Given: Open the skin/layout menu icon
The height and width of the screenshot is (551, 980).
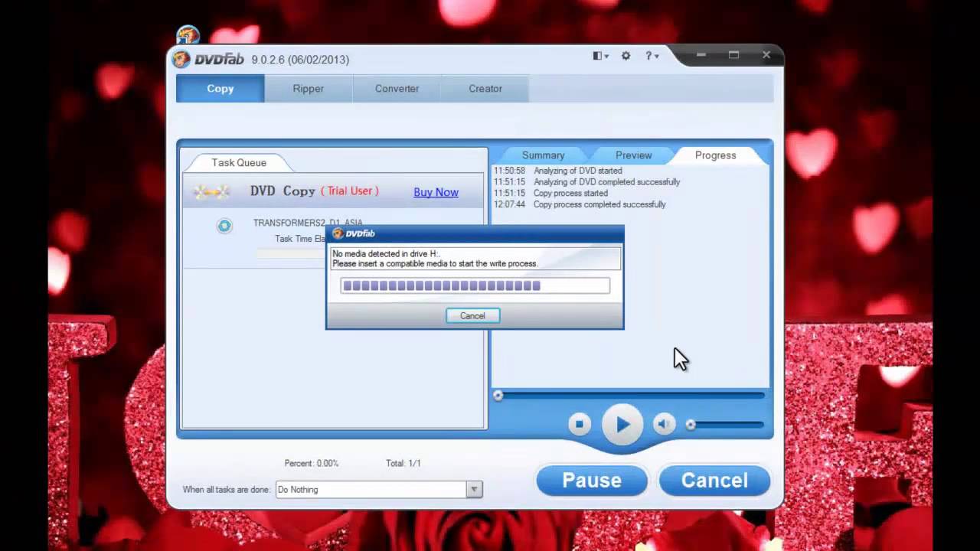Looking at the screenshot, I should (600, 56).
